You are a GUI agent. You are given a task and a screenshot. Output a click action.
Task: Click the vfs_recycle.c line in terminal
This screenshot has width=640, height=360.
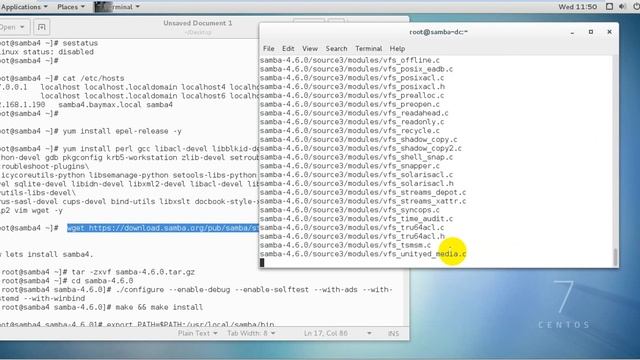click(350, 131)
